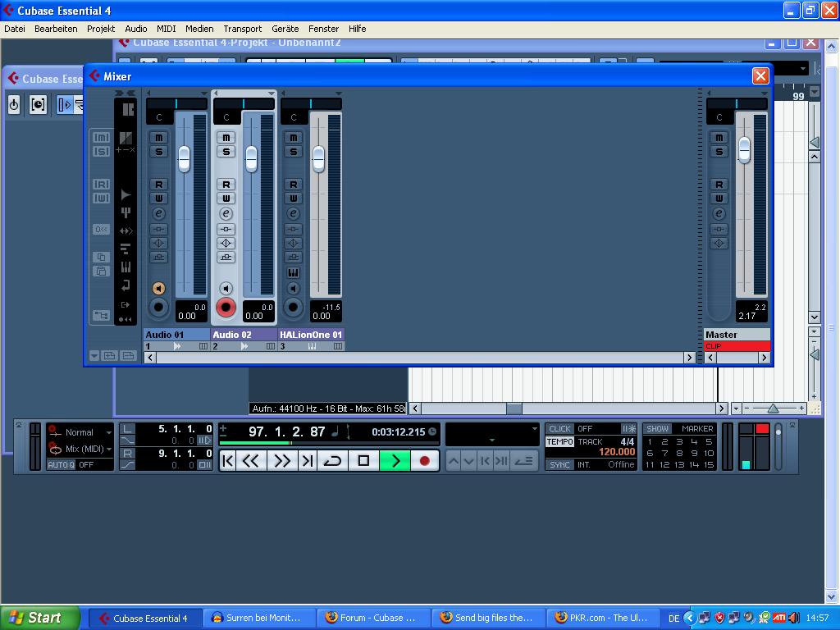Screen dimensions: 840x630
Task: Go to project start in transport
Action: pos(228,461)
